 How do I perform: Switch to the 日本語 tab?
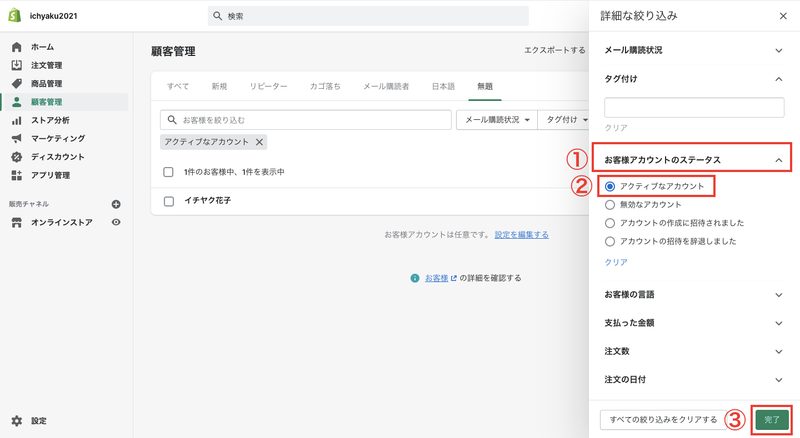[443, 86]
